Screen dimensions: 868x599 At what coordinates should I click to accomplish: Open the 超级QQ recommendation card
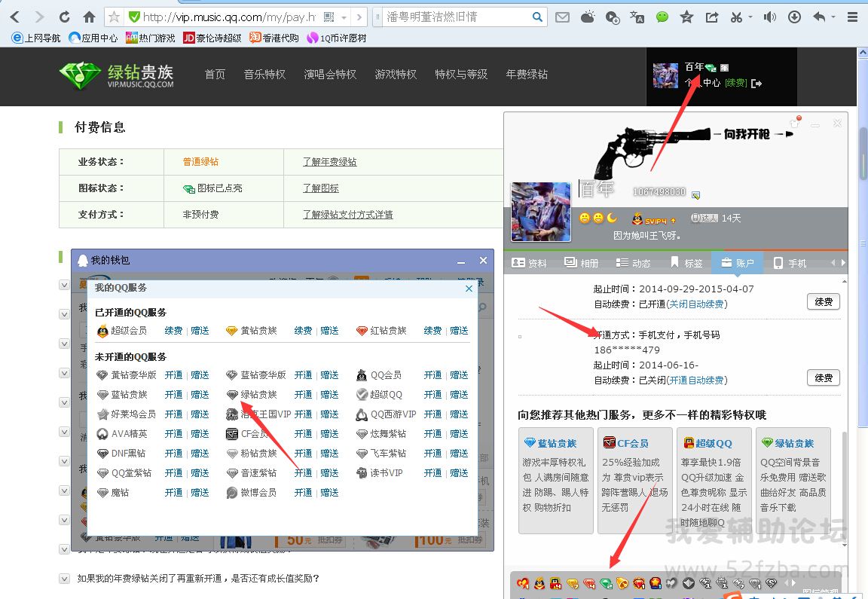(713, 480)
